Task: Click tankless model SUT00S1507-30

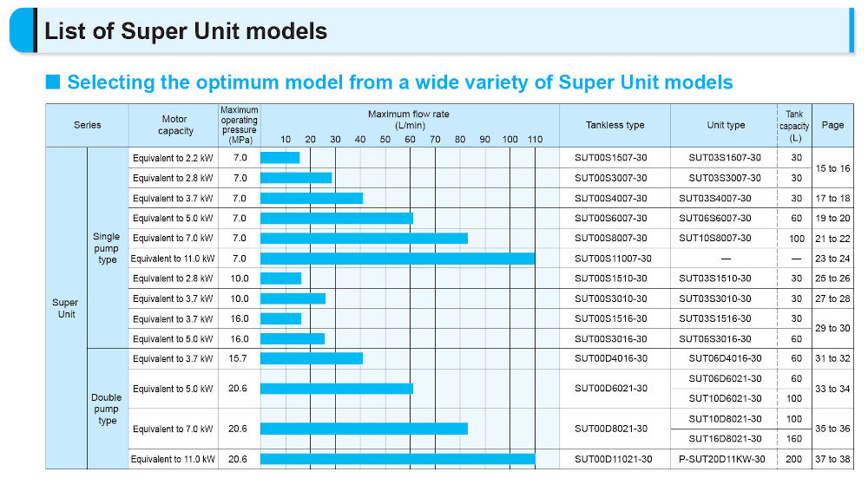Action: click(x=610, y=158)
